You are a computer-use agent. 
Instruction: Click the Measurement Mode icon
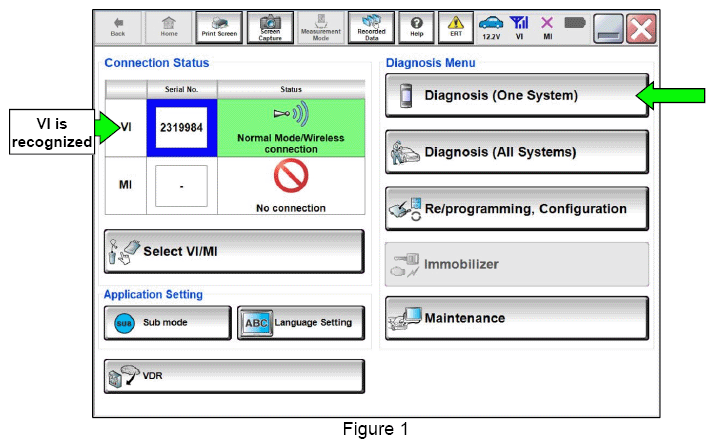321,28
